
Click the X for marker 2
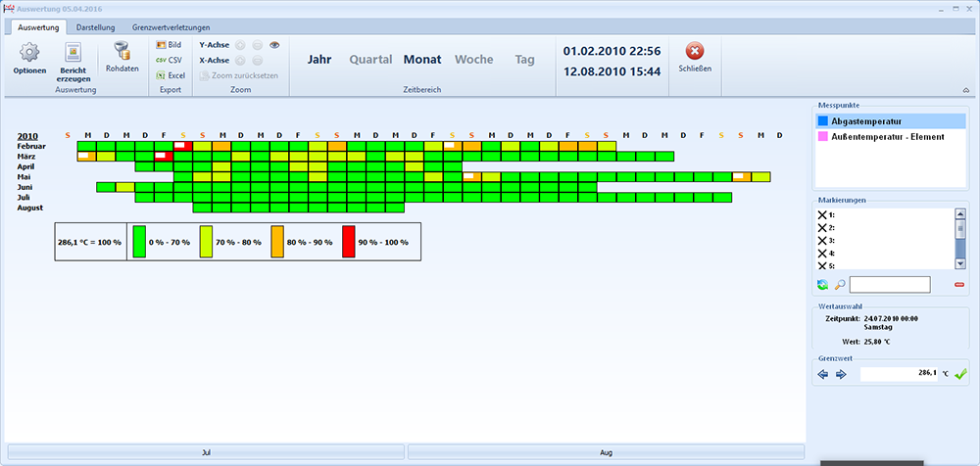tap(822, 228)
